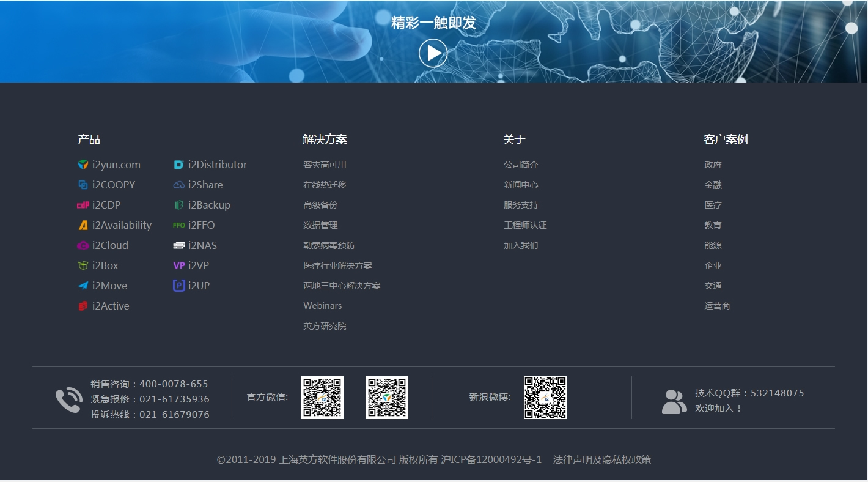Open the 容灾高可用 solution link
The height and width of the screenshot is (482, 868).
[325, 165]
